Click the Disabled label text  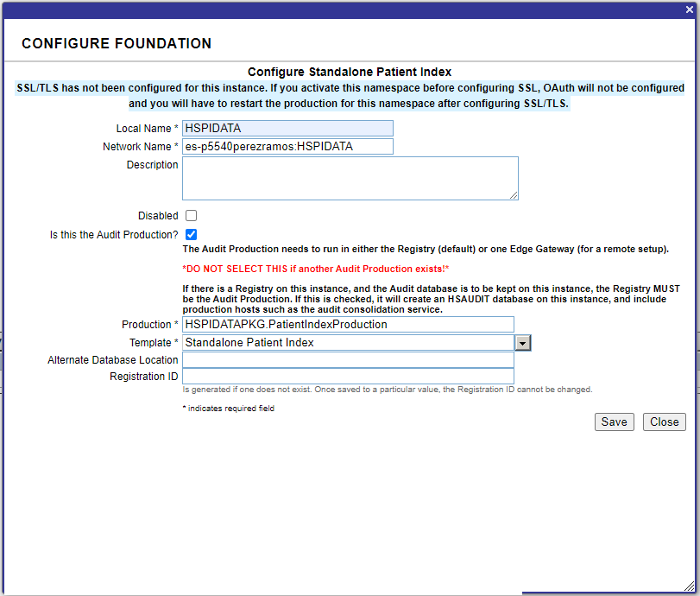158,216
